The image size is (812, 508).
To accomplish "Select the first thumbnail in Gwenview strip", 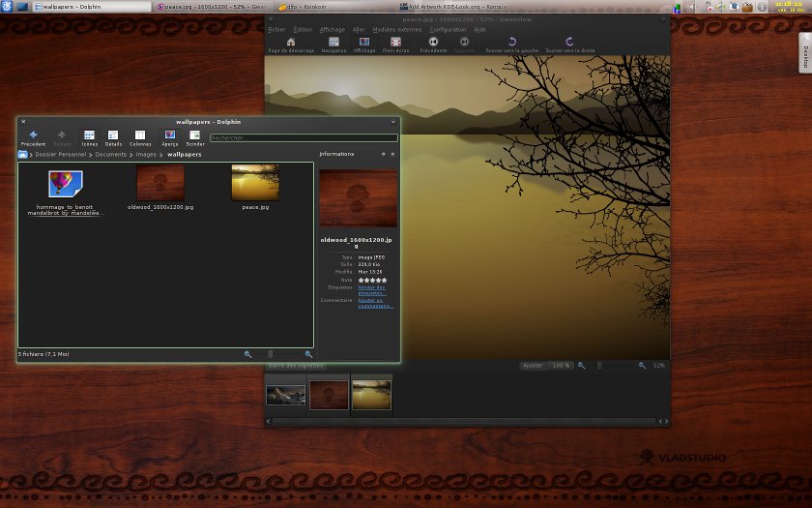I will click(286, 396).
